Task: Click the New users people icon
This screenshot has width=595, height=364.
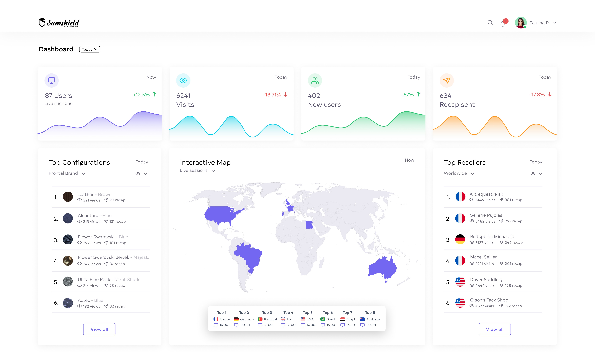Action: point(315,80)
